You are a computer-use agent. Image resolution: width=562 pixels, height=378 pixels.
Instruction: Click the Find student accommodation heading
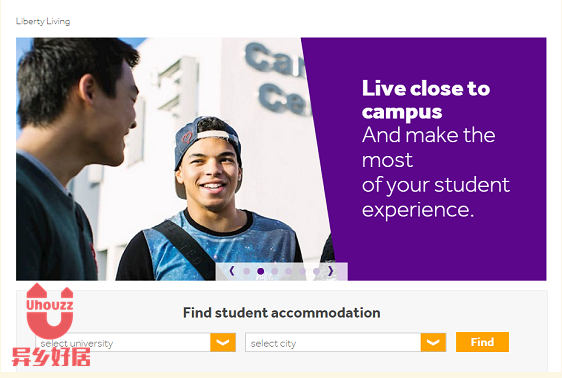282,313
